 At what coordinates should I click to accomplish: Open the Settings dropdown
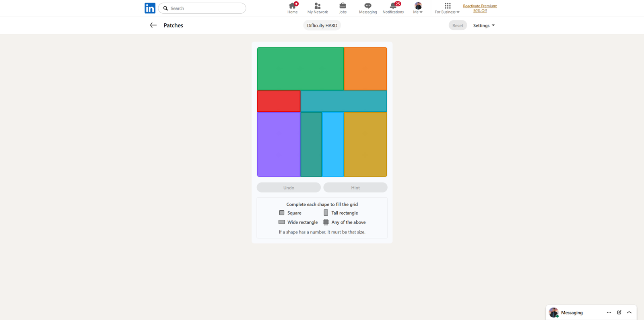[x=483, y=25]
